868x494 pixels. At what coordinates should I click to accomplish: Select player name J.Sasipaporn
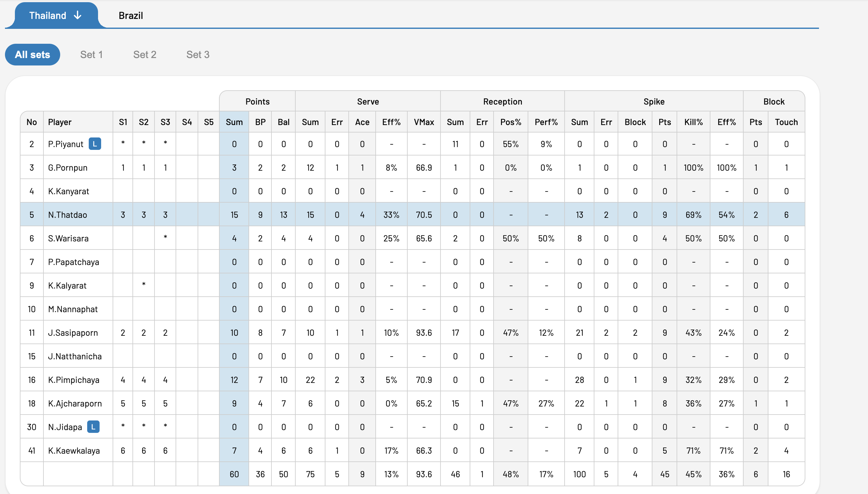73,333
